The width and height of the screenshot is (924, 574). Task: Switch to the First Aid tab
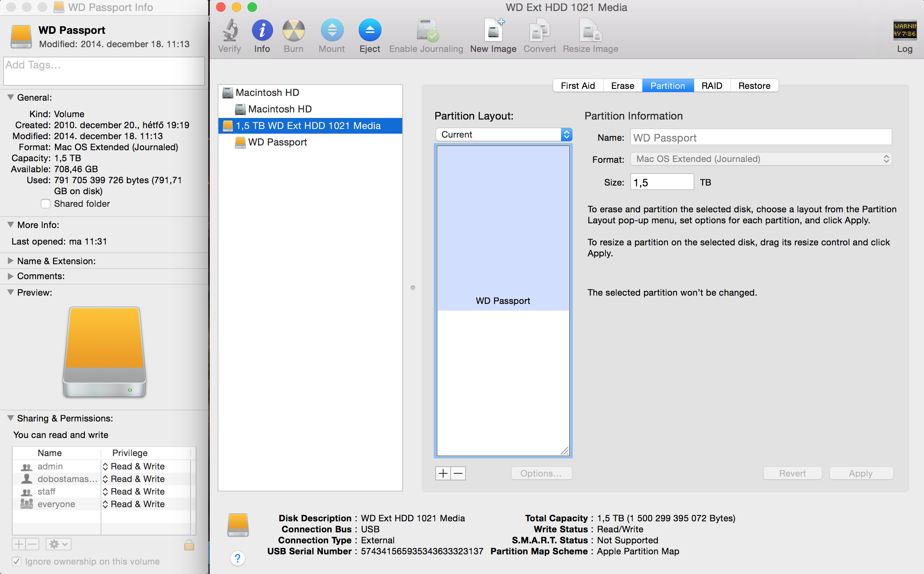tap(577, 86)
